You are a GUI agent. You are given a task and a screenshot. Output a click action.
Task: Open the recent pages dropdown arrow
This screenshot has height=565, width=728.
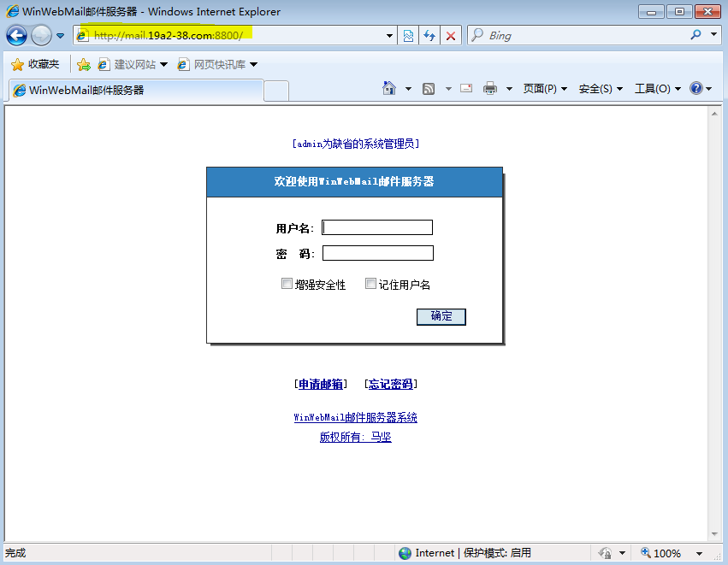coord(61,36)
